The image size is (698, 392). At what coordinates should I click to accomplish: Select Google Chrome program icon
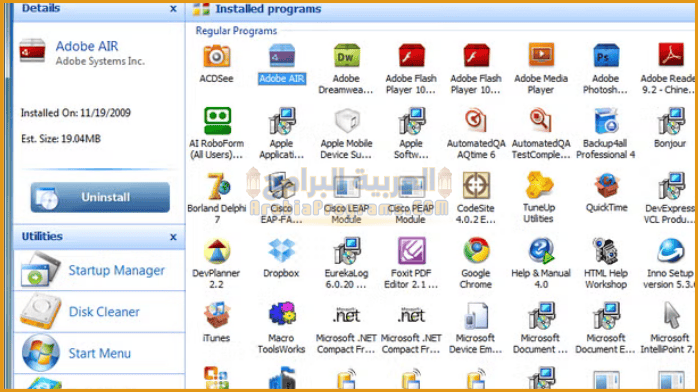[476, 251]
